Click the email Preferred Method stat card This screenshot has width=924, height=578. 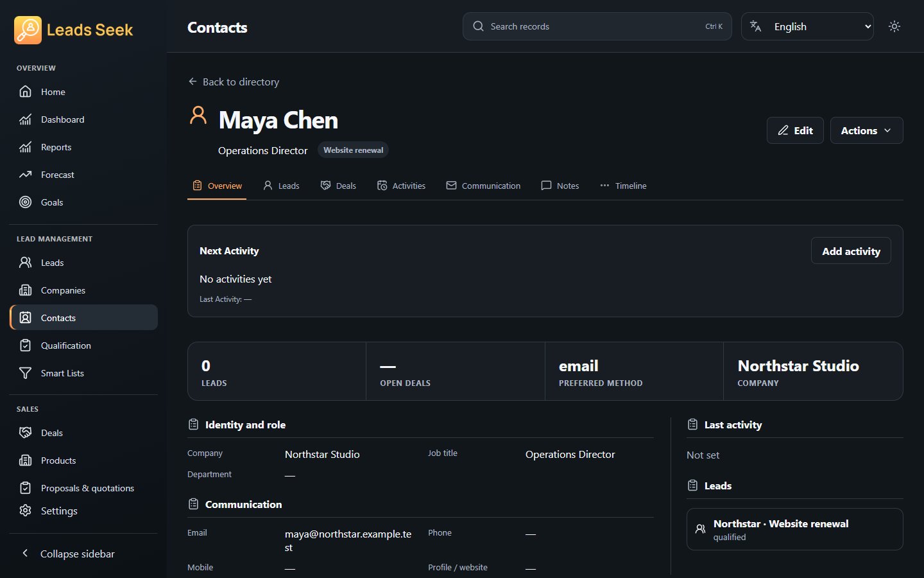634,371
